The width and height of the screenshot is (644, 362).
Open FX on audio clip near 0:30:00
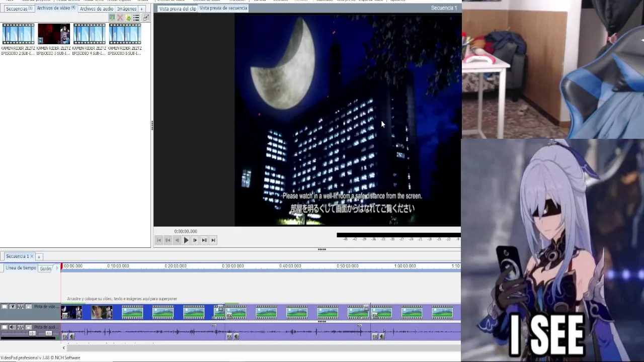point(229,336)
